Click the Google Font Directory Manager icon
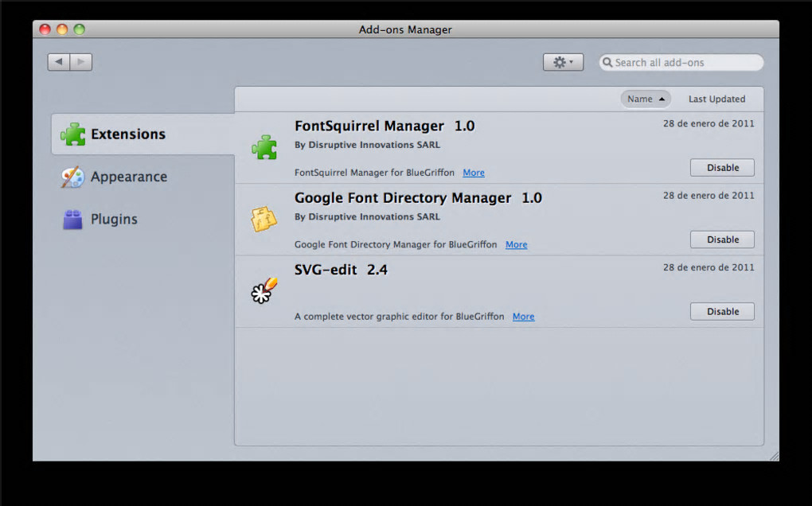The width and height of the screenshot is (812, 506). point(264,219)
